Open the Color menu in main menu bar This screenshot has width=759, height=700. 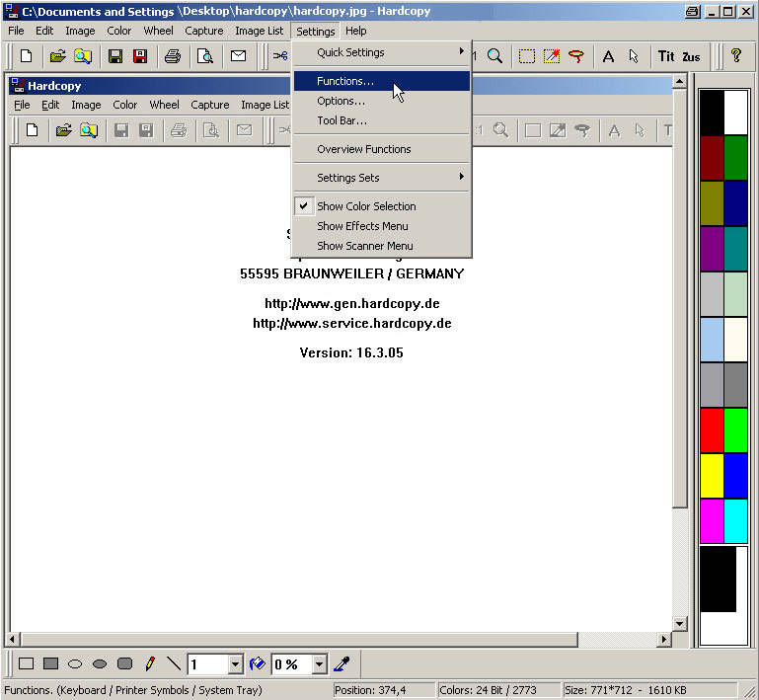118,31
